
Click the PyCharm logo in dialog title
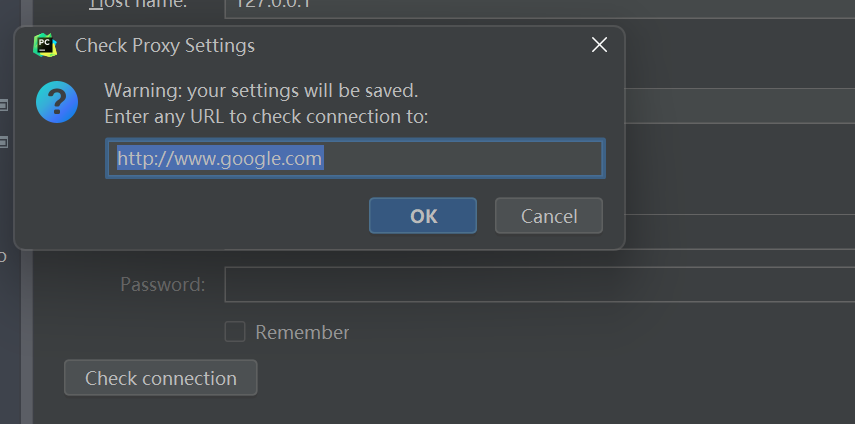pos(45,45)
